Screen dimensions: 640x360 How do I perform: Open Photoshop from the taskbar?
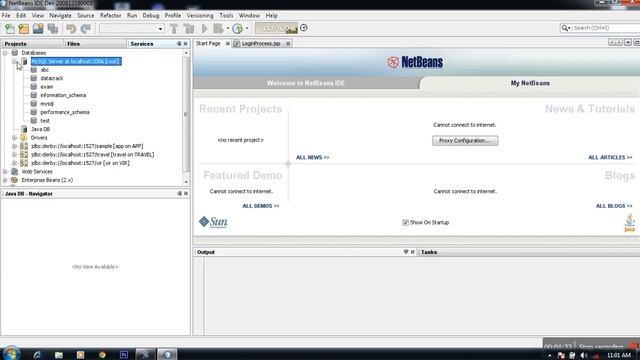click(124, 355)
